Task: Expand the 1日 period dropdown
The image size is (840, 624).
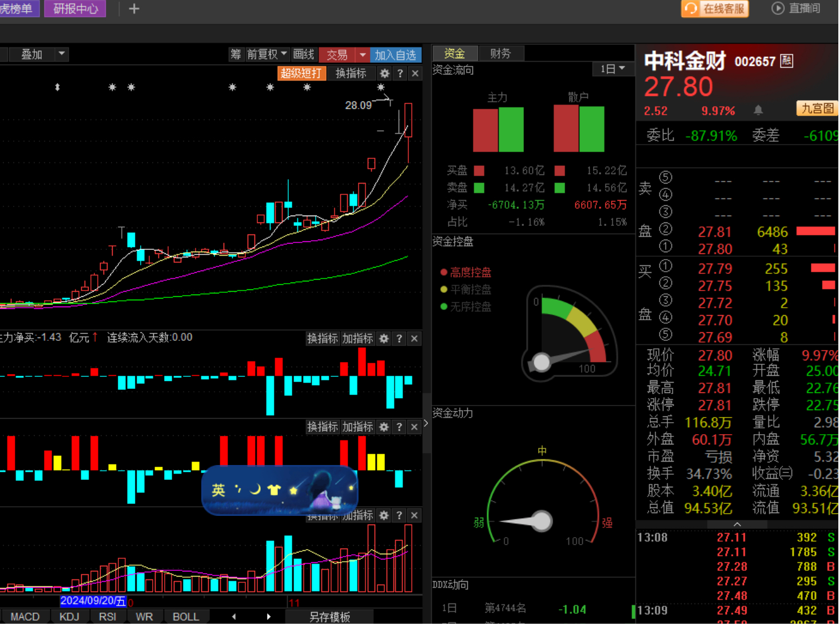Action: (612, 69)
